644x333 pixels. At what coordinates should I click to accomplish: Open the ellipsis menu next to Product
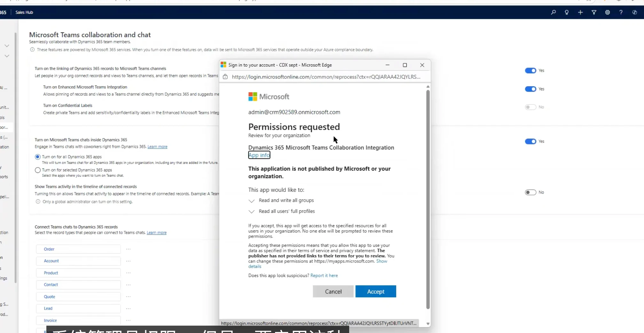(x=128, y=273)
